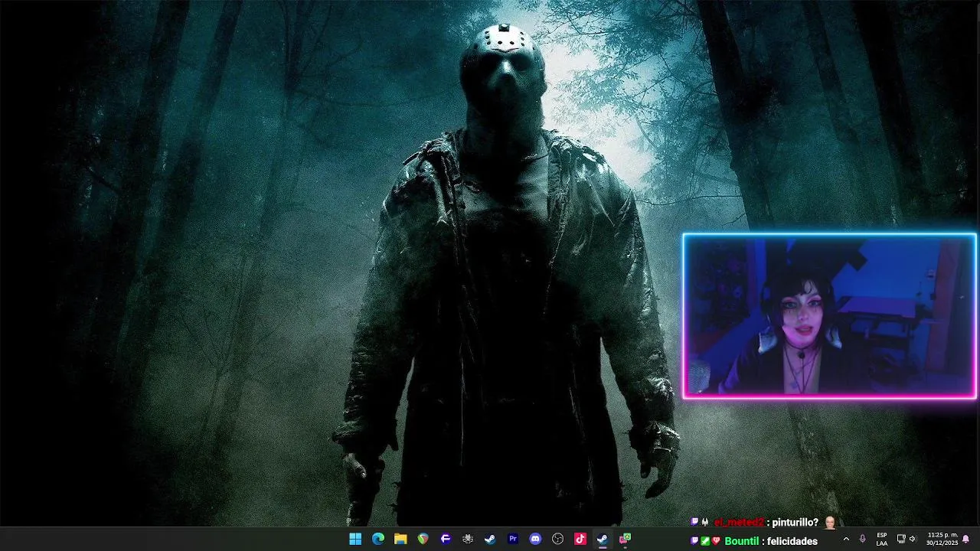
Task: Open File Explorer from the taskbar
Action: (400, 539)
